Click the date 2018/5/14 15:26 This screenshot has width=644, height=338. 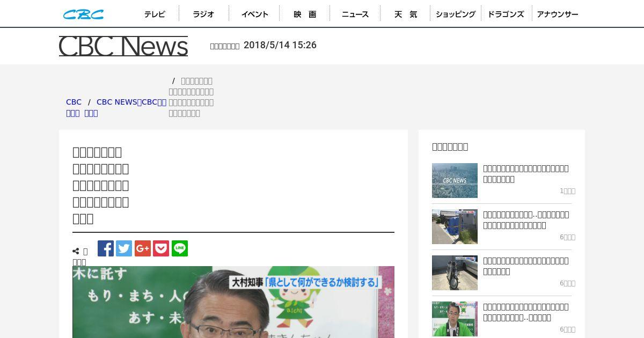click(x=280, y=45)
